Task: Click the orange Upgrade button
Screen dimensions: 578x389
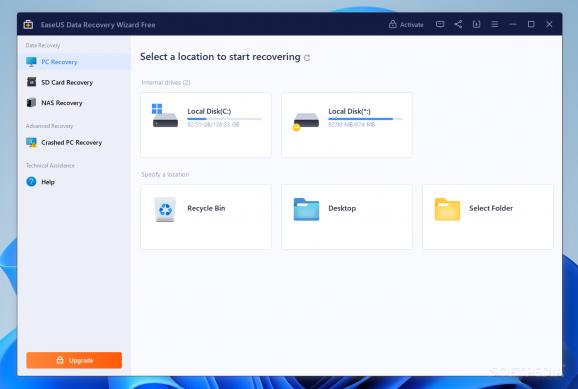Action: pyautogui.click(x=74, y=360)
